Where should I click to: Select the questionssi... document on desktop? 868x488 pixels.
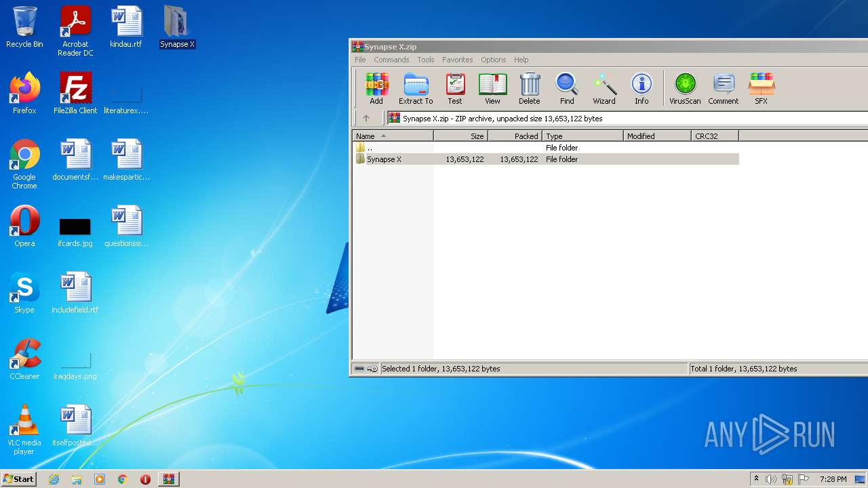point(126,226)
